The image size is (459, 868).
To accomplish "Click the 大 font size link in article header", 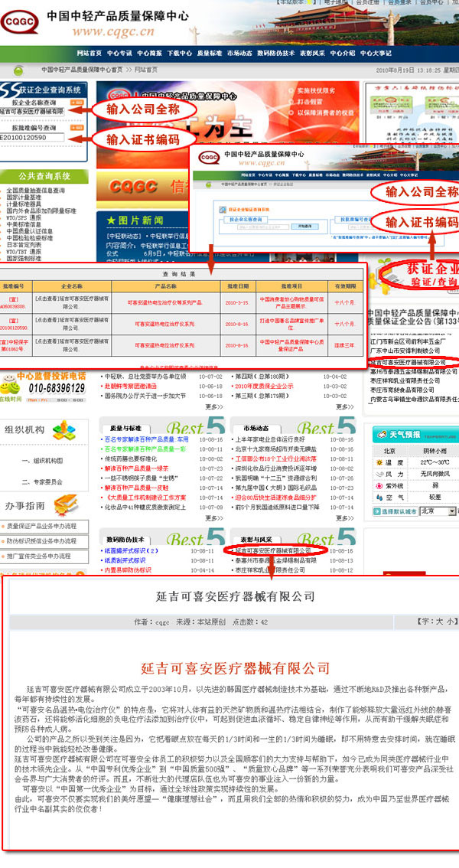I will [x=438, y=622].
